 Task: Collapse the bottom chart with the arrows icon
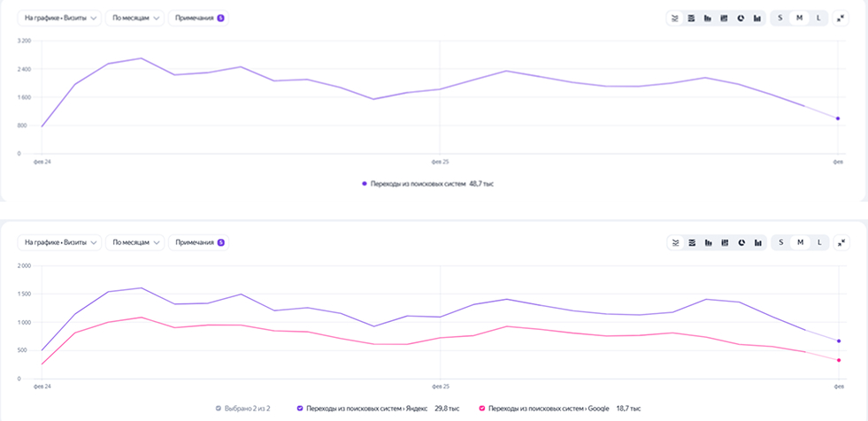[x=841, y=242]
